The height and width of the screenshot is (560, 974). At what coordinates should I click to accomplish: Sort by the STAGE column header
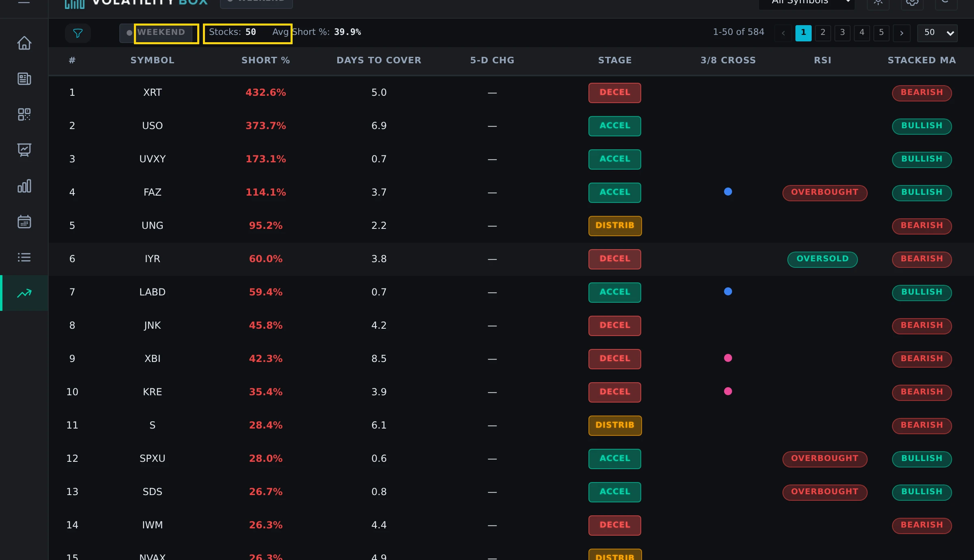click(615, 60)
